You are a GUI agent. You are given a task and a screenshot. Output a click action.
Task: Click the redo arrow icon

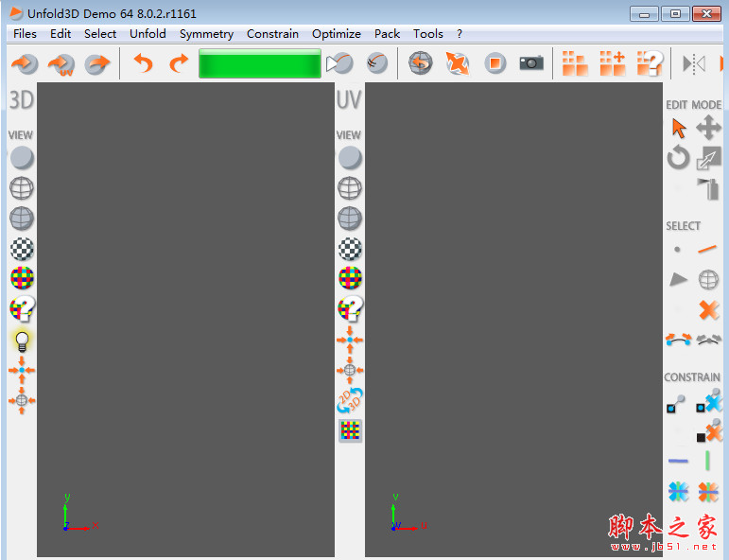tap(179, 63)
